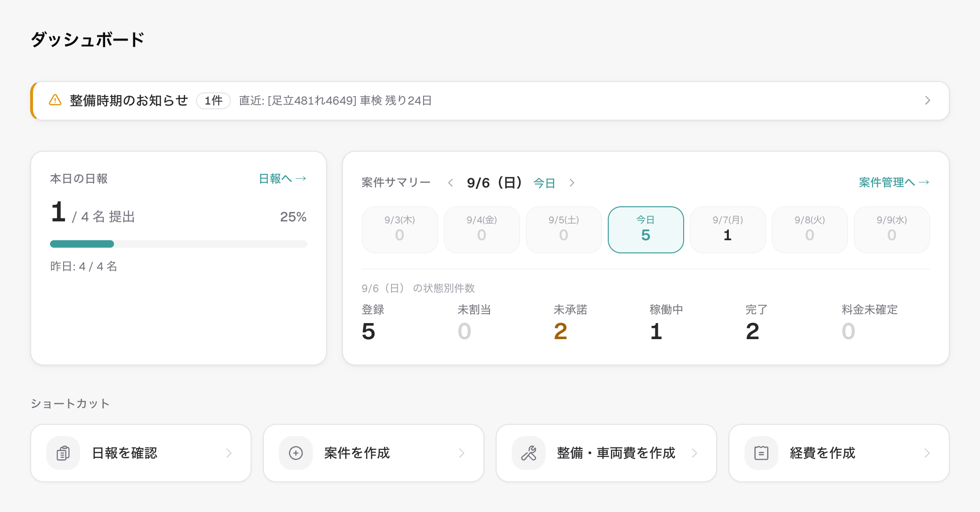This screenshot has width=980, height=512.
Task: Open the 日報へ link
Action: pos(283,179)
